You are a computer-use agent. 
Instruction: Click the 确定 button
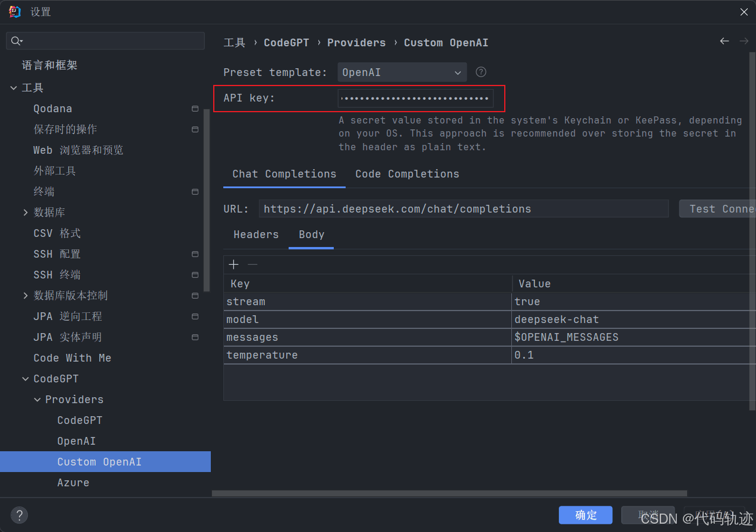[x=586, y=515]
